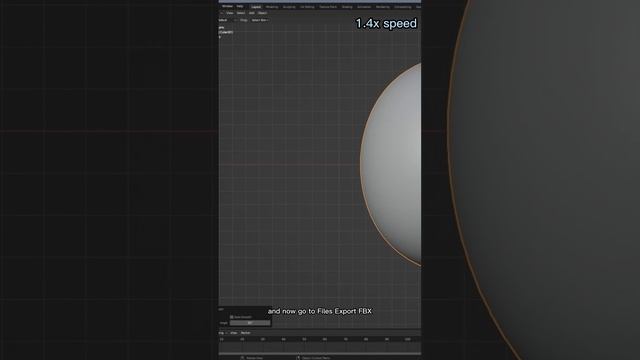Open the Help menu in Blender
Viewport: 640px width, 360px height.
240,7
